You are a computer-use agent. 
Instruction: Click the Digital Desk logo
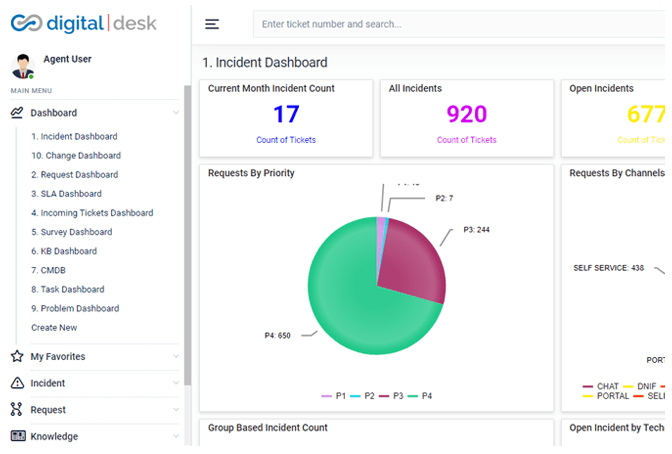84,23
